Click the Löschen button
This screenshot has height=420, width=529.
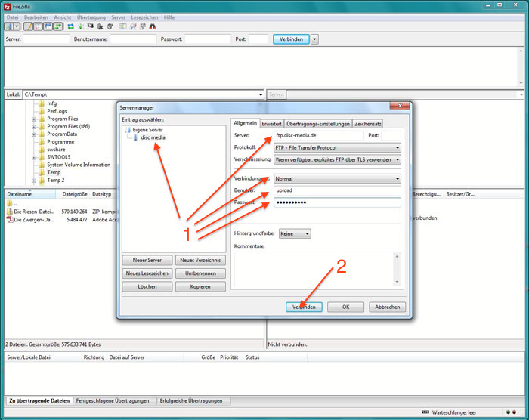[x=147, y=286]
